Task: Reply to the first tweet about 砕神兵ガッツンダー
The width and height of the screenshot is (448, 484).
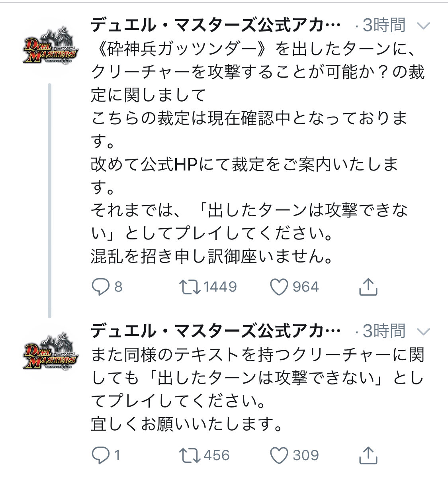Action: [x=100, y=287]
